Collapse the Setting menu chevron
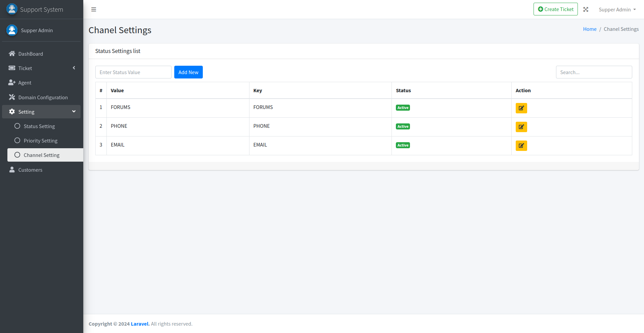This screenshot has width=644, height=333. tap(74, 112)
